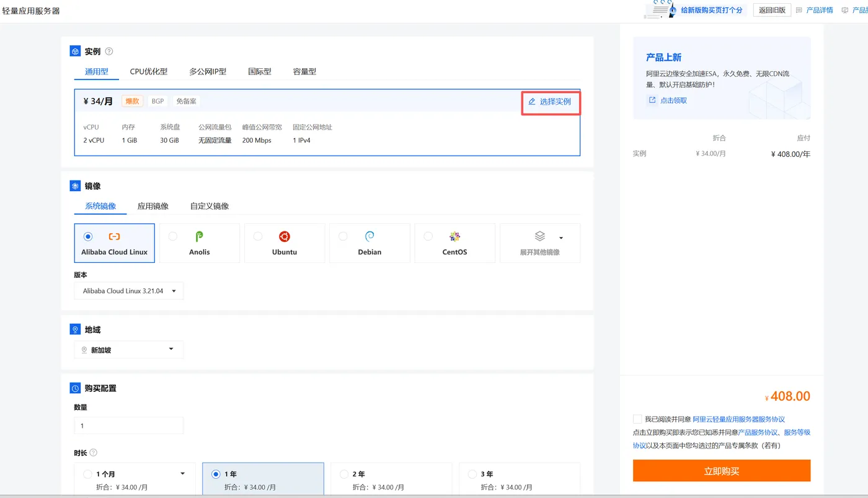This screenshot has width=868, height=498.
Task: Click the 产品详情 document icon in header
Action: pyautogui.click(x=799, y=11)
